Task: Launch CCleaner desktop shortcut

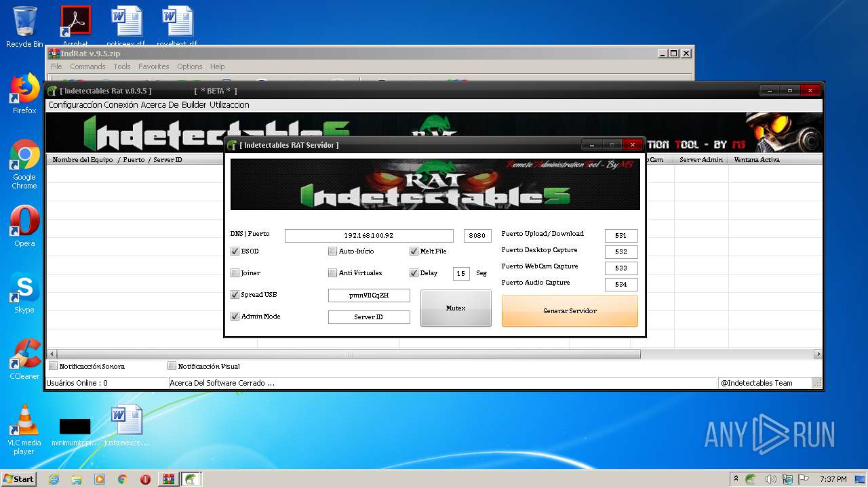Action: tap(24, 359)
